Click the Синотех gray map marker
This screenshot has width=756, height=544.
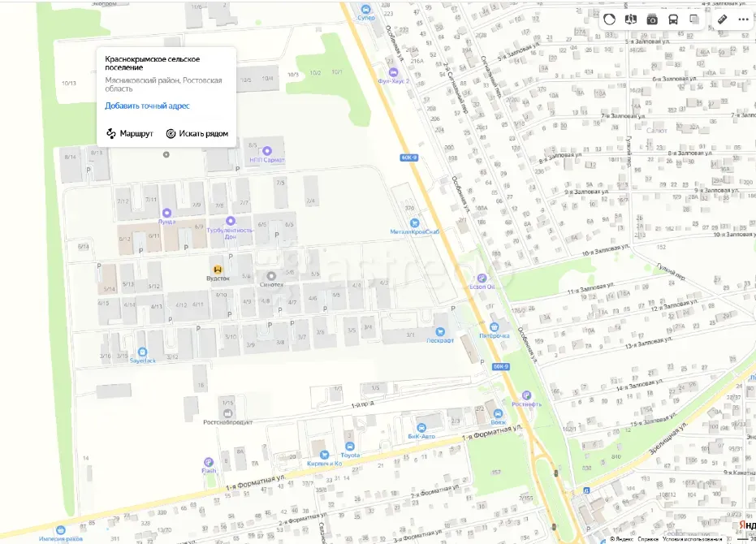click(x=271, y=276)
